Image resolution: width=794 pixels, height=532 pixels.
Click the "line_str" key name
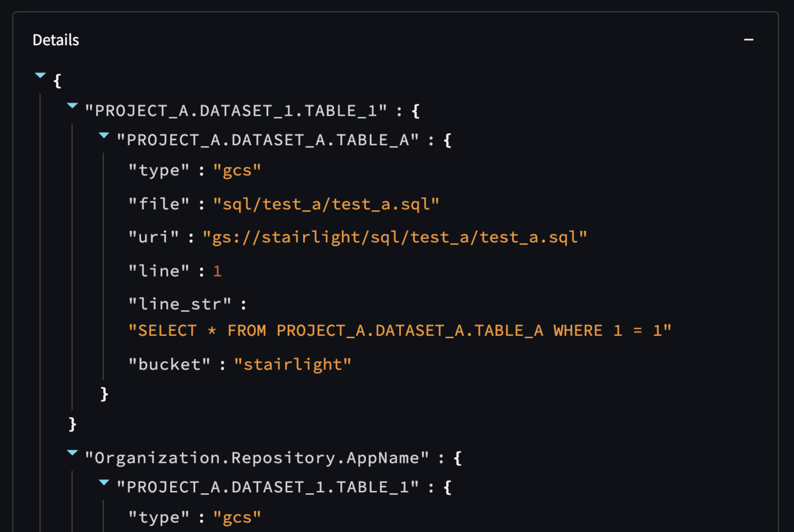click(x=181, y=304)
